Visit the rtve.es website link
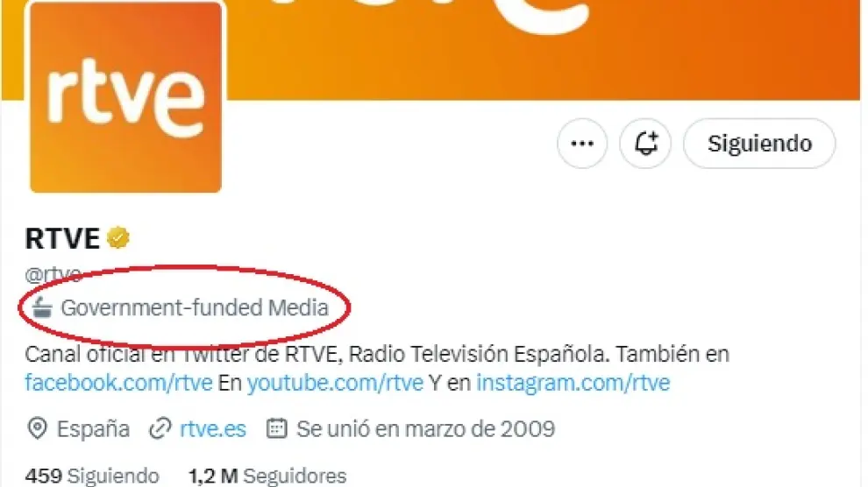The image size is (868, 487). [213, 429]
